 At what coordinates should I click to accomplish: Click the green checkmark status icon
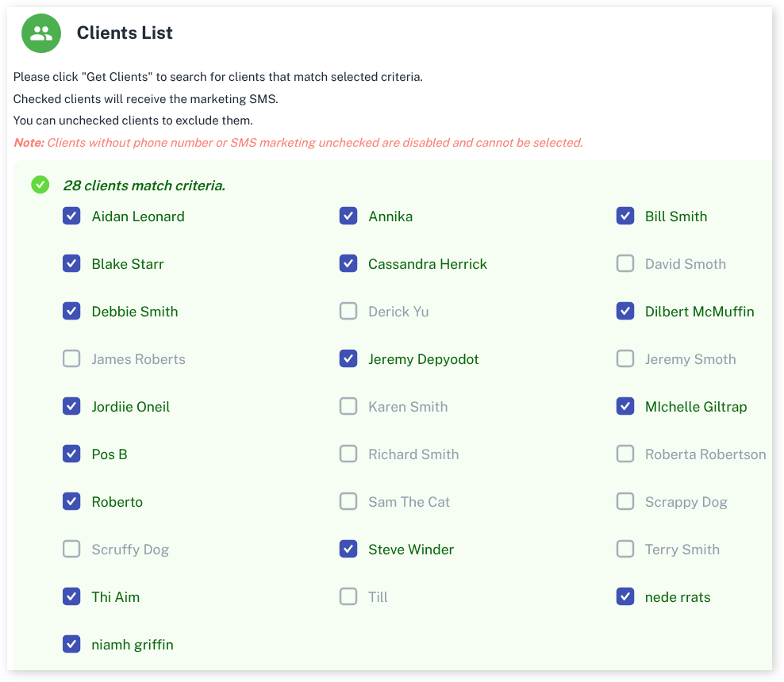(x=40, y=185)
